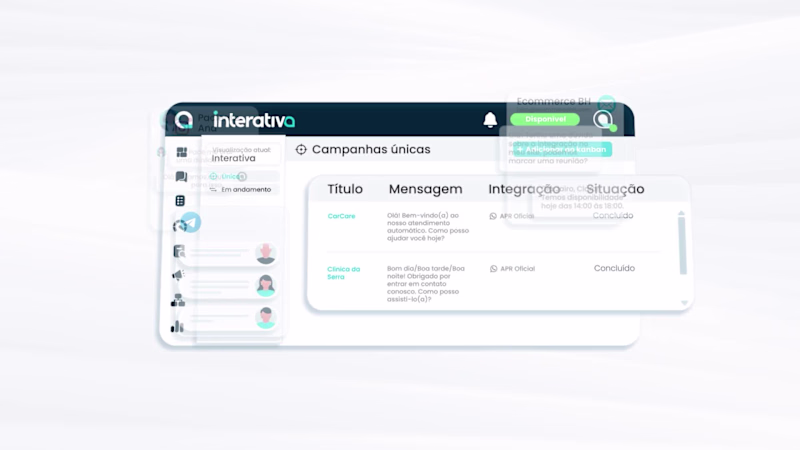Click the table vertical scrollbar thumb

[x=682, y=246]
